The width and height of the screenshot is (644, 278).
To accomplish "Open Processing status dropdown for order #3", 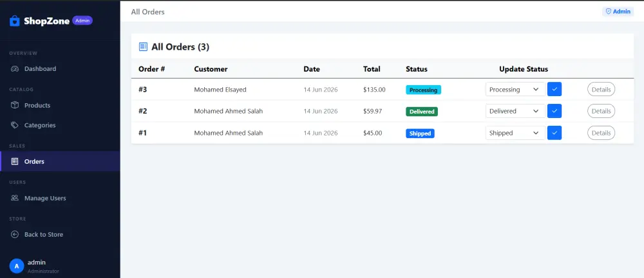I will click(x=515, y=89).
